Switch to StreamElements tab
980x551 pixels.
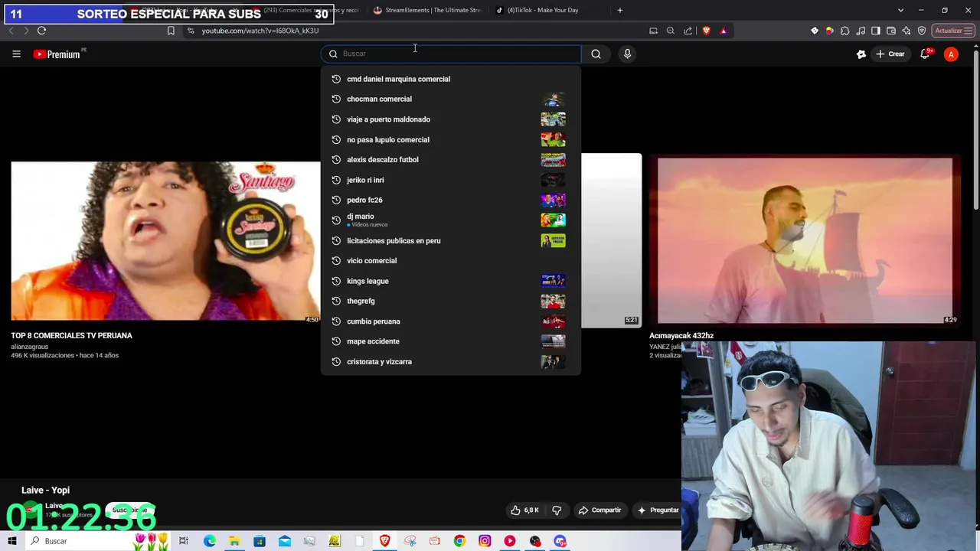click(x=427, y=10)
